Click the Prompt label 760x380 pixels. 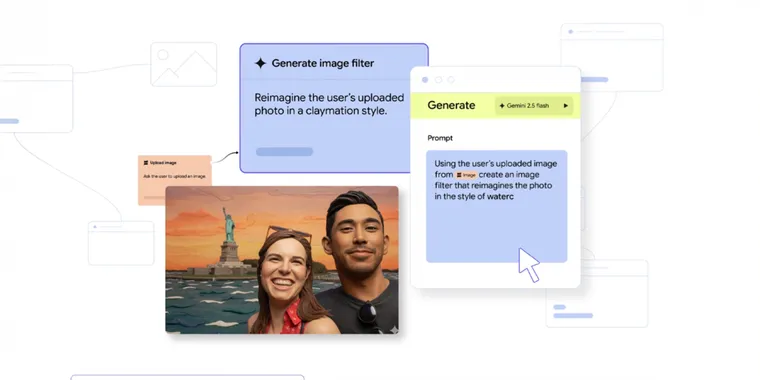coord(440,138)
